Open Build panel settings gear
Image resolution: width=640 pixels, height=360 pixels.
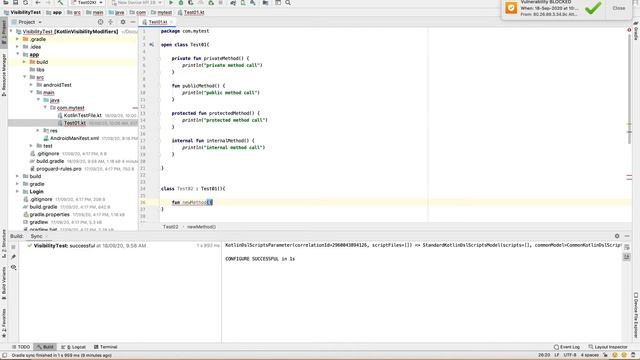617,236
